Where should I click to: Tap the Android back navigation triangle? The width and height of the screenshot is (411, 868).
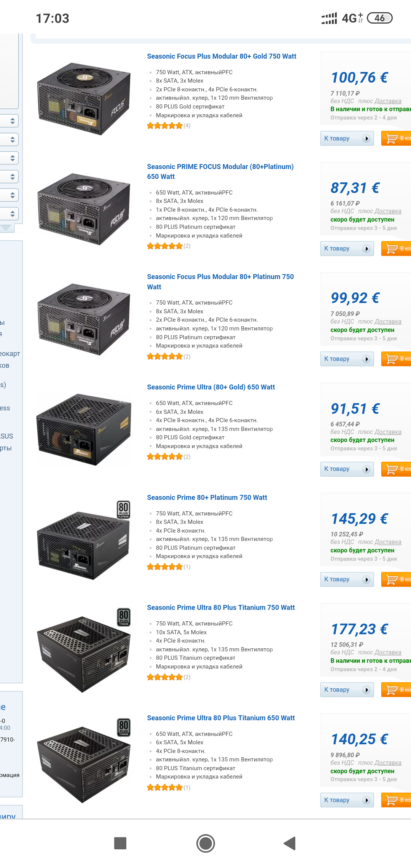coord(290,843)
